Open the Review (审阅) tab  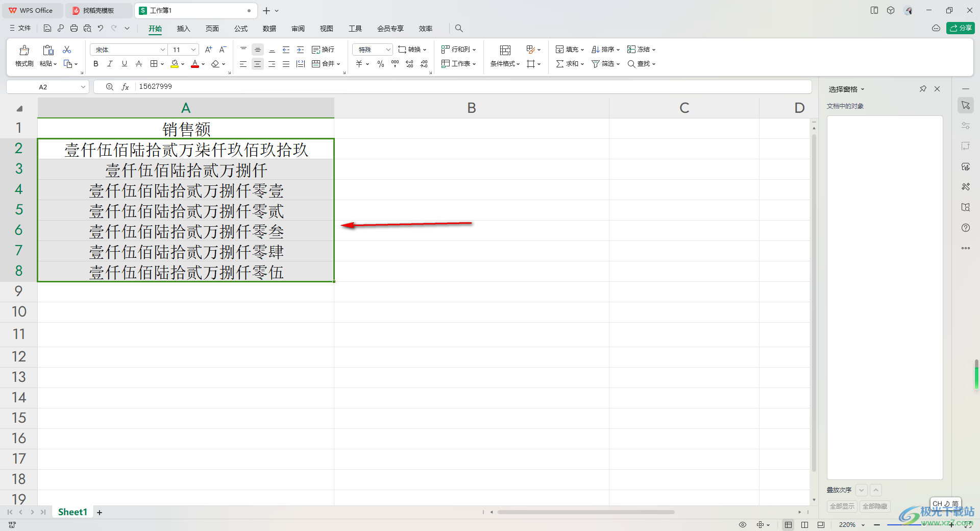tap(298, 29)
